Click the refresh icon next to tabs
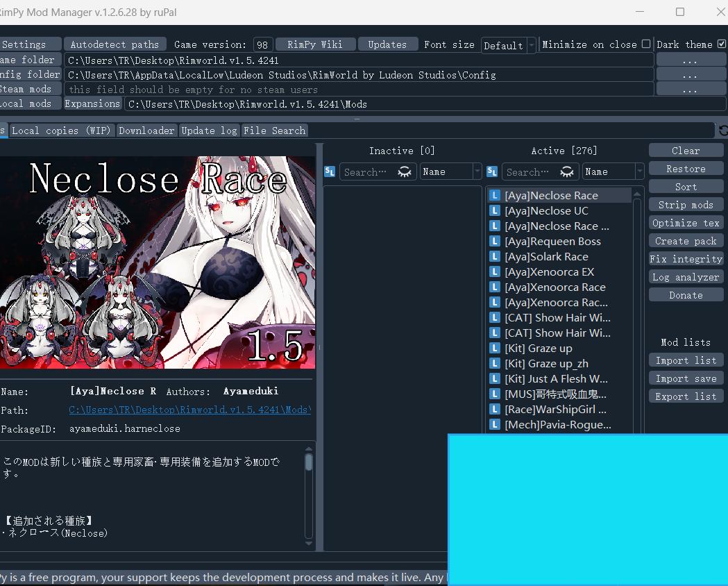728x586 pixels. [x=723, y=131]
